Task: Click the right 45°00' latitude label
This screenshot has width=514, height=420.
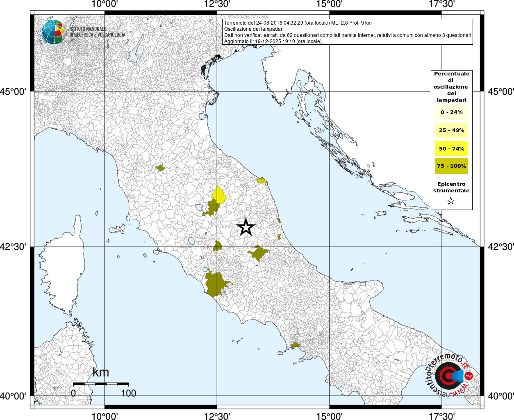Action: [501, 91]
